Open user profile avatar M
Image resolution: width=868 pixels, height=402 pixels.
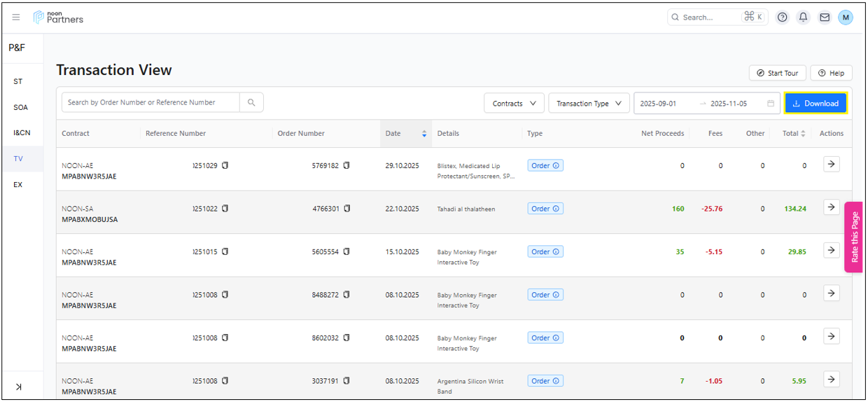point(846,18)
